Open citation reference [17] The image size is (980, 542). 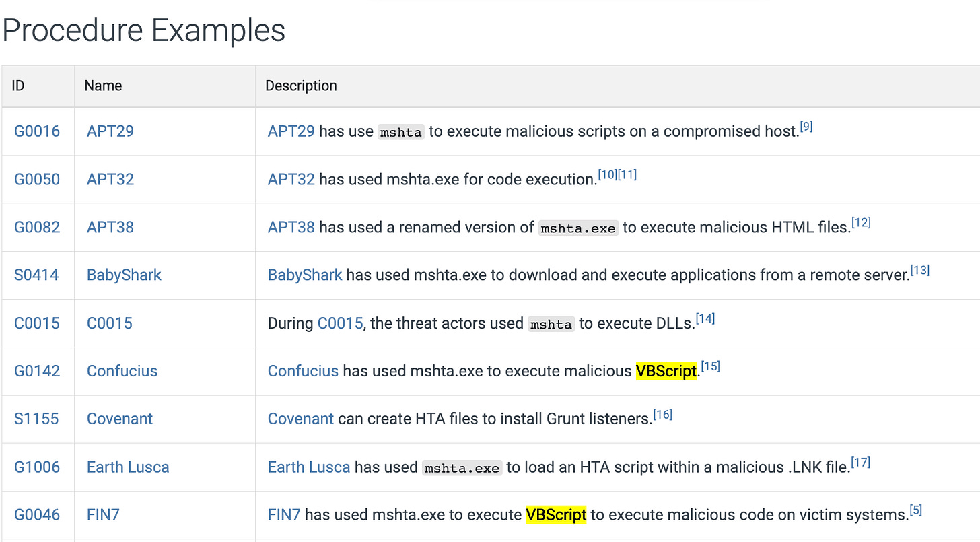pyautogui.click(x=861, y=462)
